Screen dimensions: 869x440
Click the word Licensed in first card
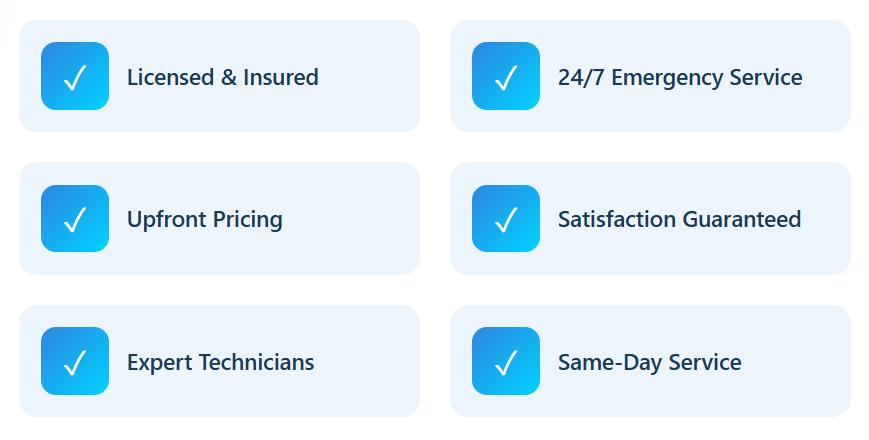tap(169, 77)
